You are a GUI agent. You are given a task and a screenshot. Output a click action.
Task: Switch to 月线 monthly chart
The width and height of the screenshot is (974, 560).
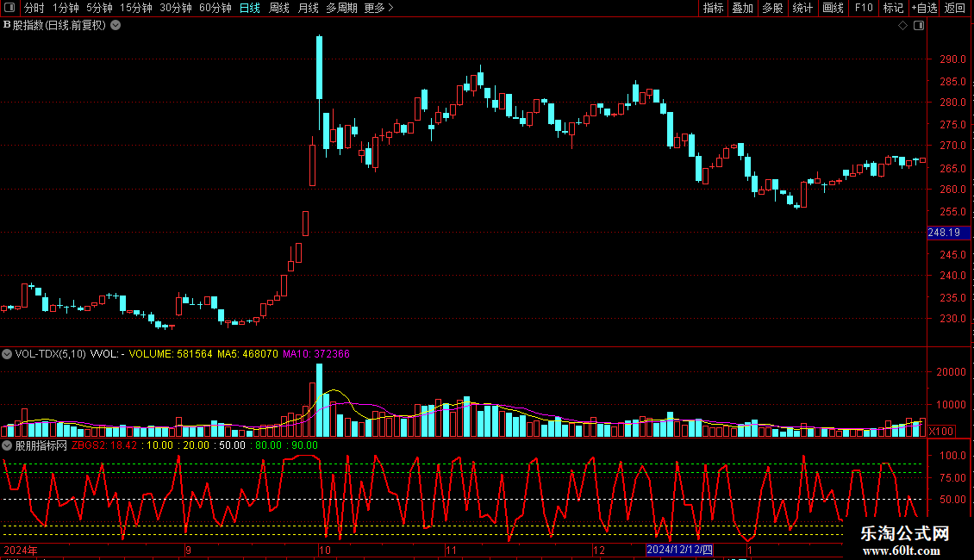tap(308, 8)
